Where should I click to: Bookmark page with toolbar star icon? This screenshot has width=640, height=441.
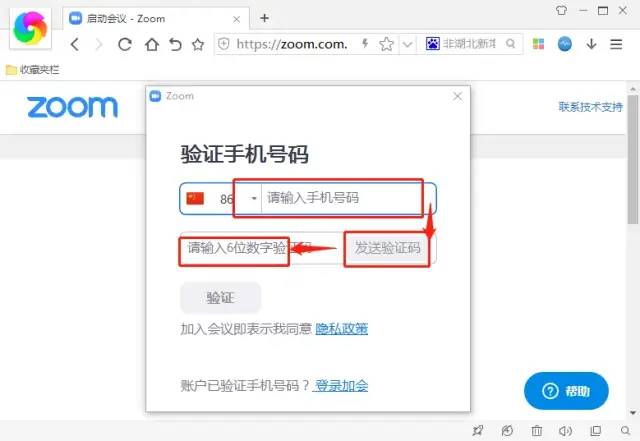click(x=198, y=44)
